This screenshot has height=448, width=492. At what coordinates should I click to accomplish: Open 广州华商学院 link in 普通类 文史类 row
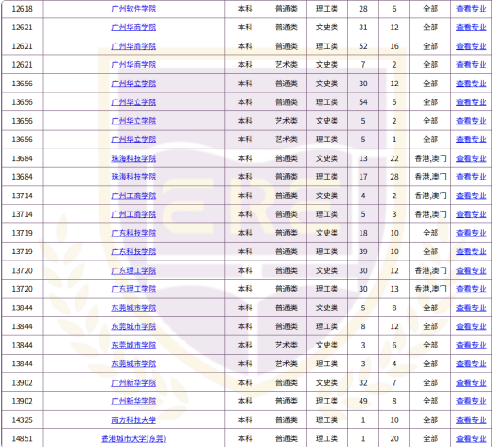click(134, 28)
